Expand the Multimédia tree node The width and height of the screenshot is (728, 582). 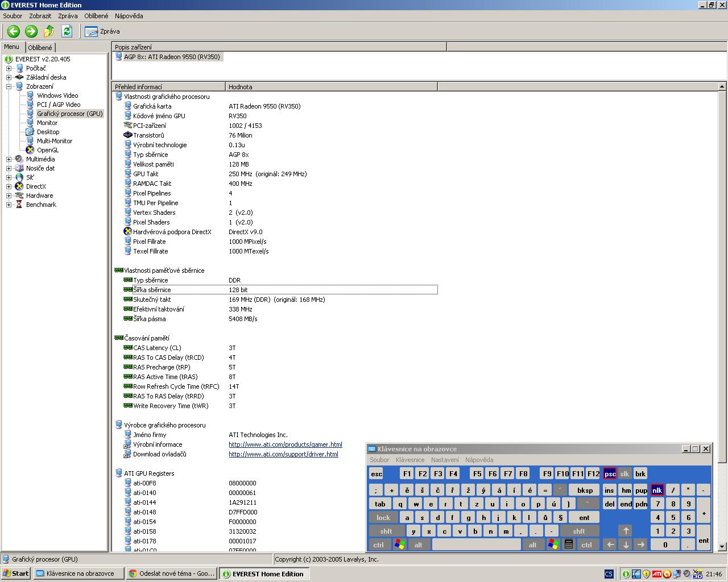pyautogui.click(x=9, y=159)
